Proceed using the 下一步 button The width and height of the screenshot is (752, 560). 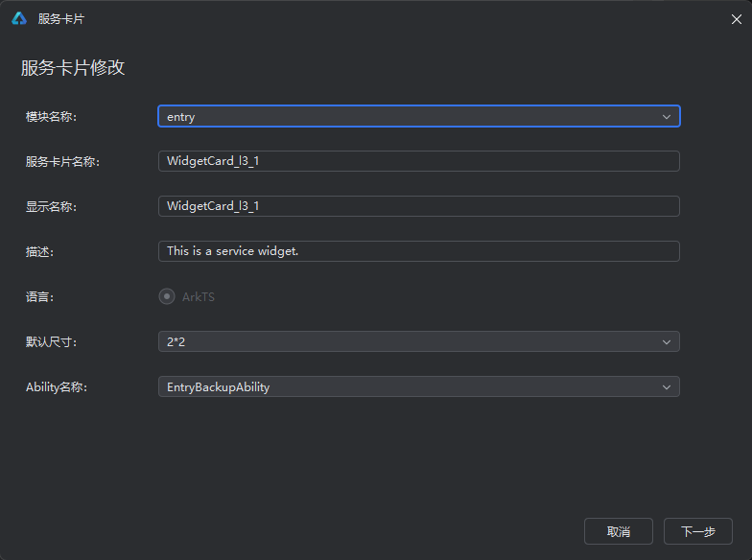(x=698, y=531)
